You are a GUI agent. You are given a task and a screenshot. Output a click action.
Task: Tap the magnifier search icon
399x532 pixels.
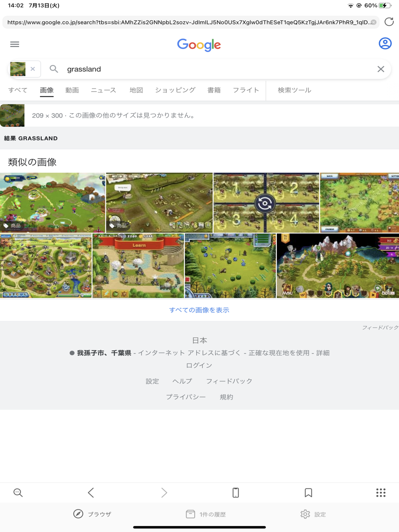click(x=54, y=69)
